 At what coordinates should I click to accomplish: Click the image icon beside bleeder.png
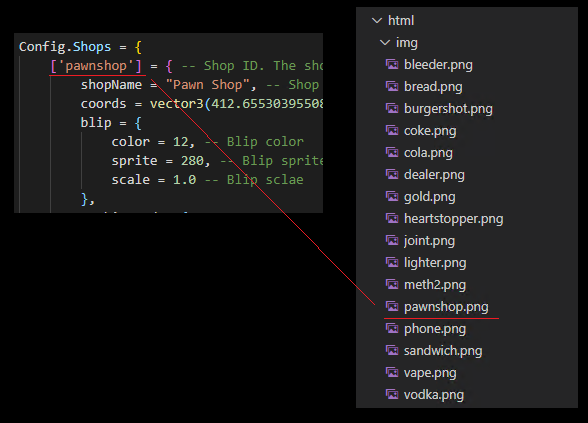(x=392, y=64)
